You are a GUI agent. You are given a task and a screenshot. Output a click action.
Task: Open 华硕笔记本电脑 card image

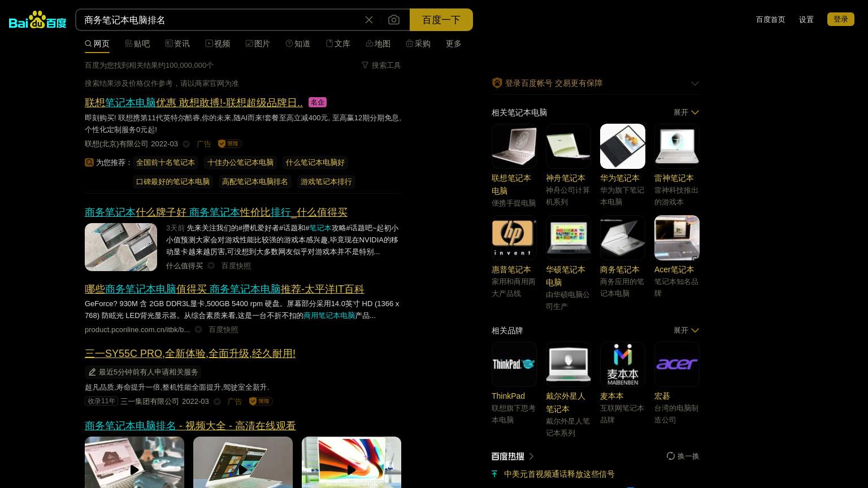point(568,238)
